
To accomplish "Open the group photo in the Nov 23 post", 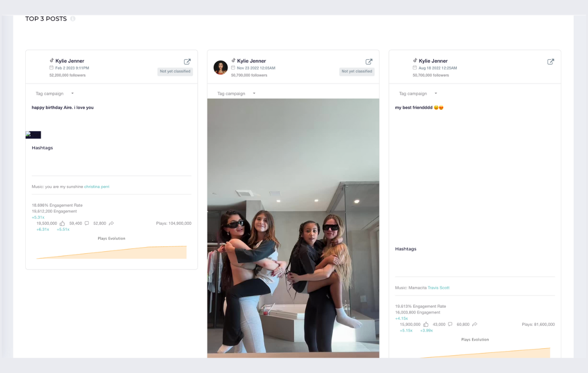I will tap(293, 228).
